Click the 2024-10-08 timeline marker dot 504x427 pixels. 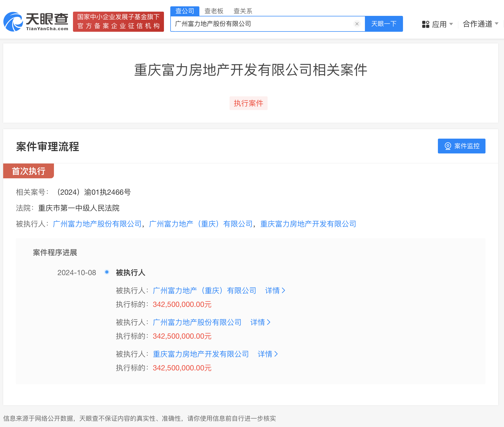pos(107,272)
